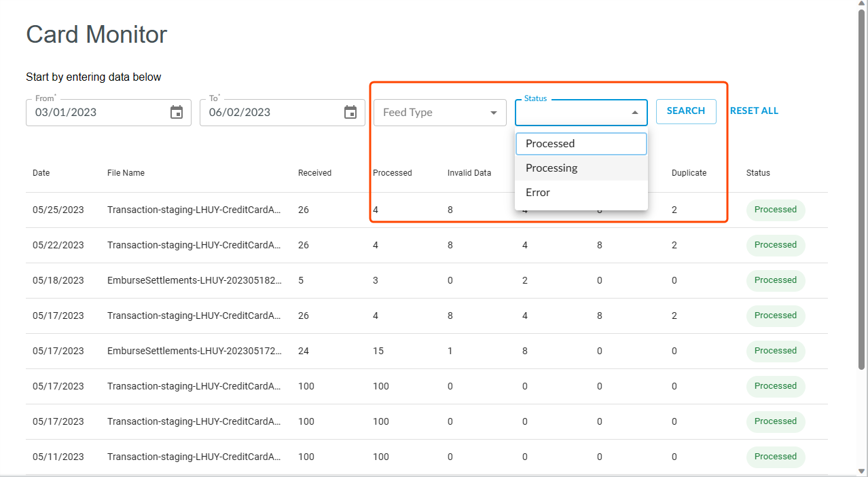Collapse the Status dropdown arrow

click(634, 113)
